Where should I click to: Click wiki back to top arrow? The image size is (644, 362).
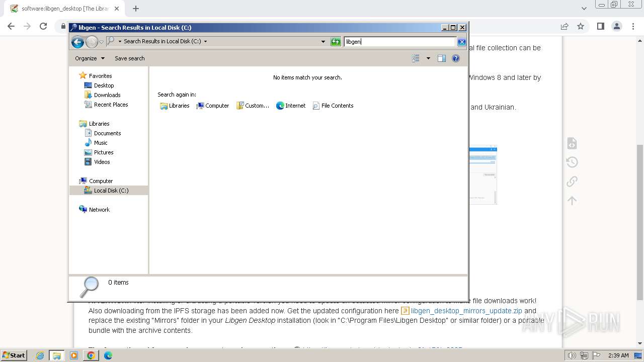click(x=572, y=201)
